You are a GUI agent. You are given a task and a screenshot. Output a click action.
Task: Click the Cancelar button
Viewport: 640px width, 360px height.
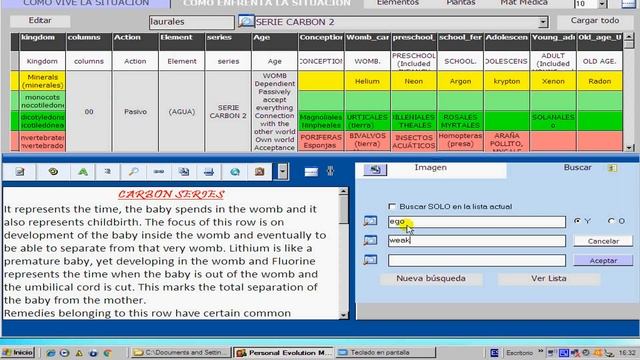point(603,241)
